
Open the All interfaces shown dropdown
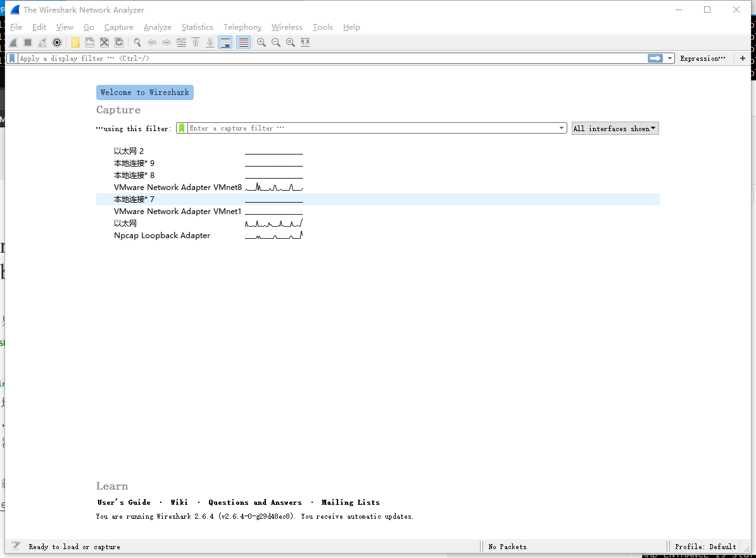point(615,129)
